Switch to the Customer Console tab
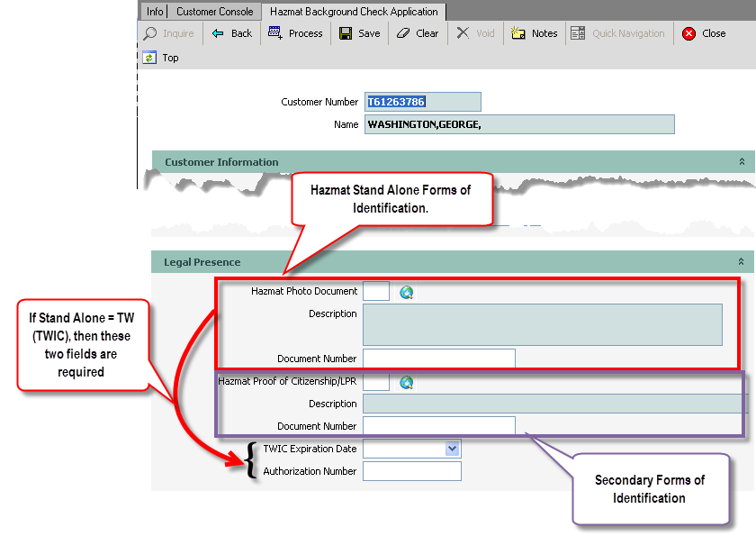The height and width of the screenshot is (536, 756). click(215, 12)
